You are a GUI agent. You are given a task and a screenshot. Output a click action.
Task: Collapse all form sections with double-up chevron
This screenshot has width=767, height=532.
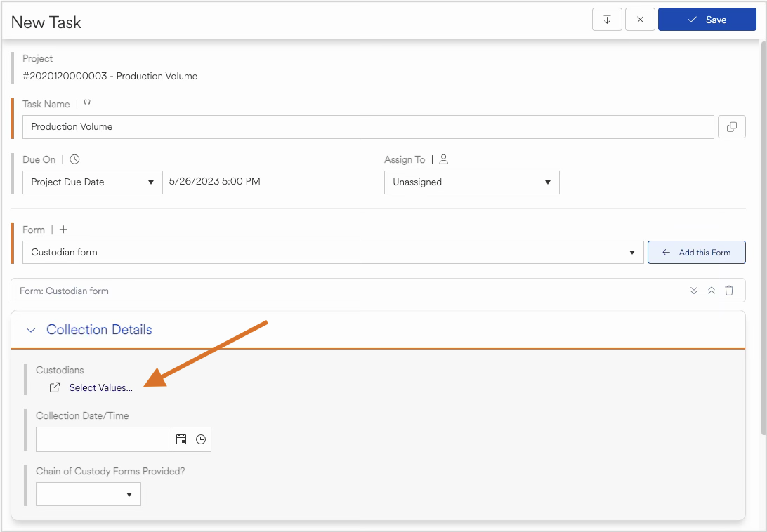[712, 291]
